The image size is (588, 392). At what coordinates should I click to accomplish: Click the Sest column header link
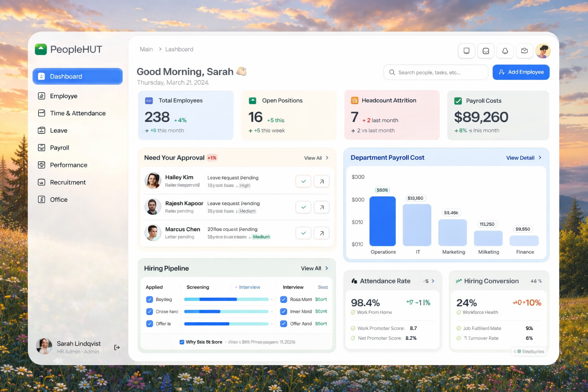(x=323, y=287)
